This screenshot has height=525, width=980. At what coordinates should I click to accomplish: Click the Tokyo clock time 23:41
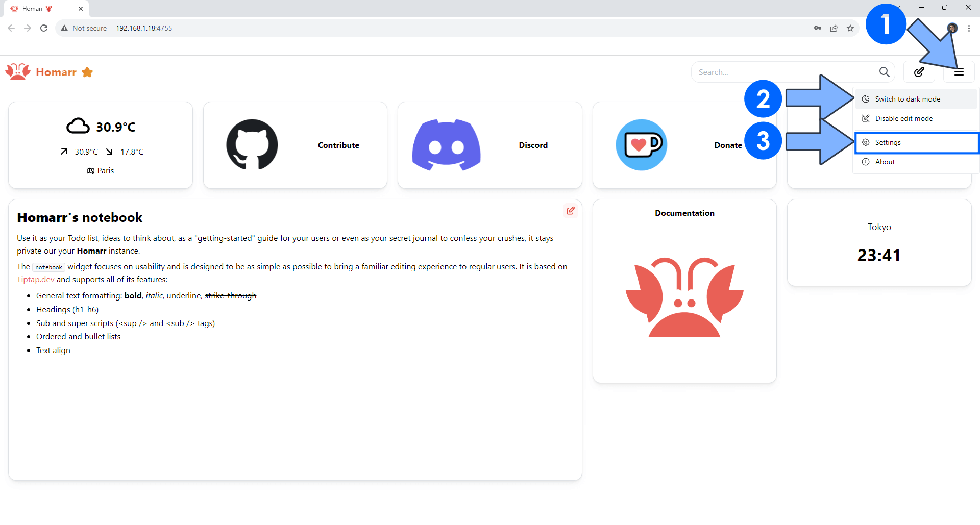click(x=879, y=255)
